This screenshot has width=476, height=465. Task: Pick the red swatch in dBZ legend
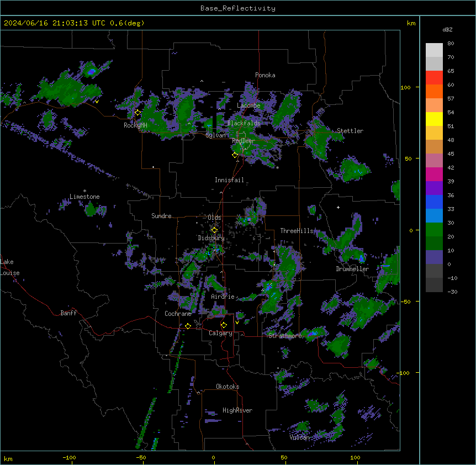434,78
